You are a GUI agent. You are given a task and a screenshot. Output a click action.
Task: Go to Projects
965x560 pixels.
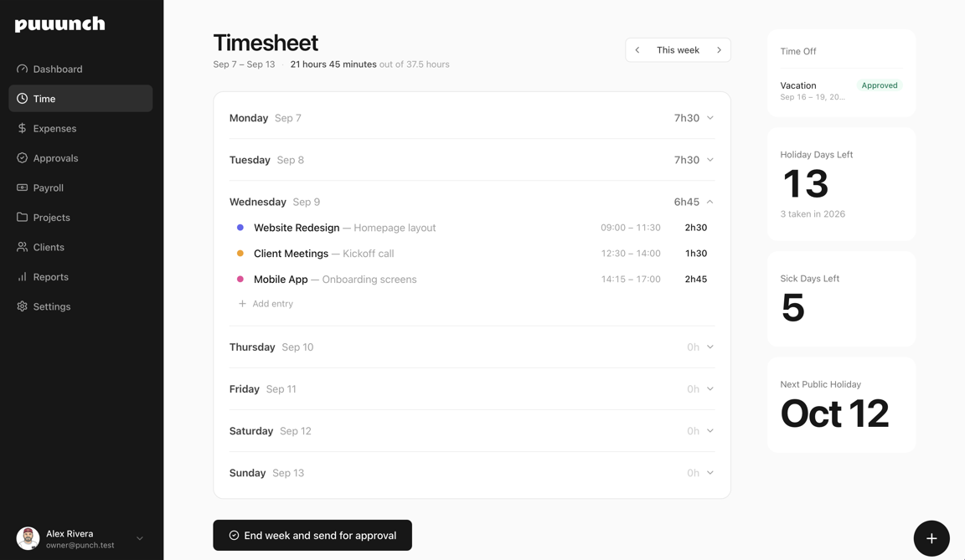[x=80, y=217]
